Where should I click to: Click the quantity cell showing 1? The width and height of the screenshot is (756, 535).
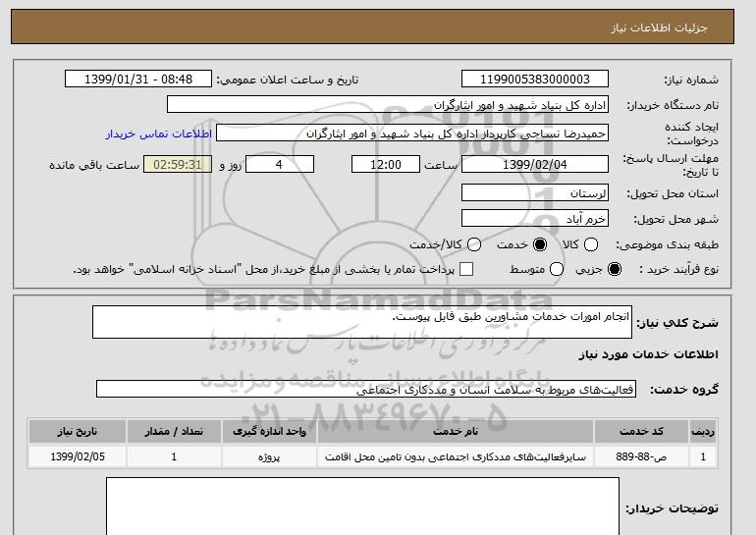tap(174, 456)
